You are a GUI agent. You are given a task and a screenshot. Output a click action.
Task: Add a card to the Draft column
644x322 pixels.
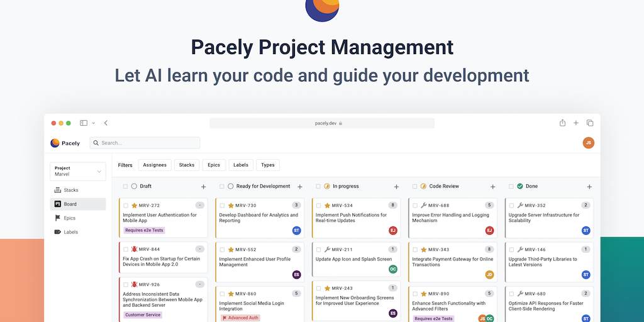pyautogui.click(x=203, y=187)
